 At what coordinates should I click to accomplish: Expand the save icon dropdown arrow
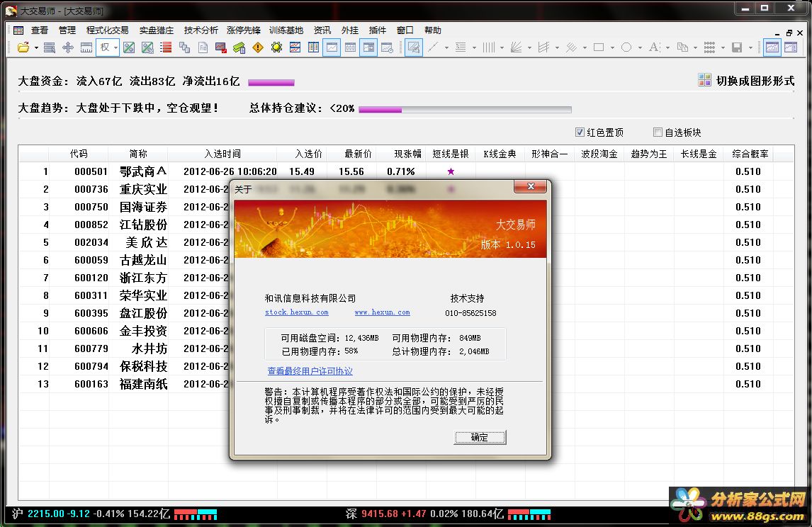tap(750, 48)
